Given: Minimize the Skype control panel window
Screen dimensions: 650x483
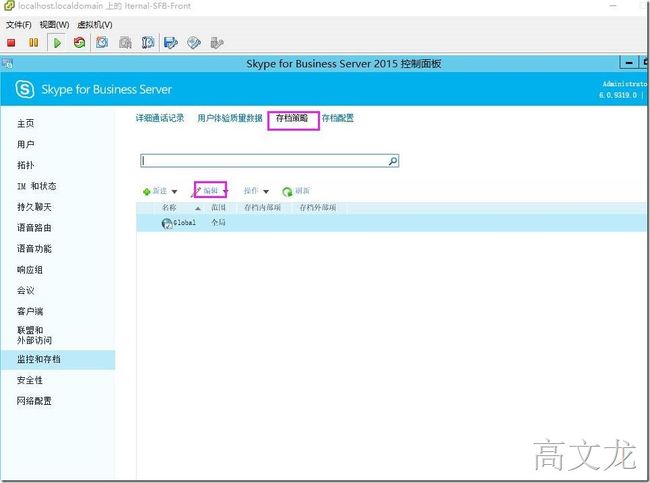Looking at the screenshot, I should tap(629, 63).
